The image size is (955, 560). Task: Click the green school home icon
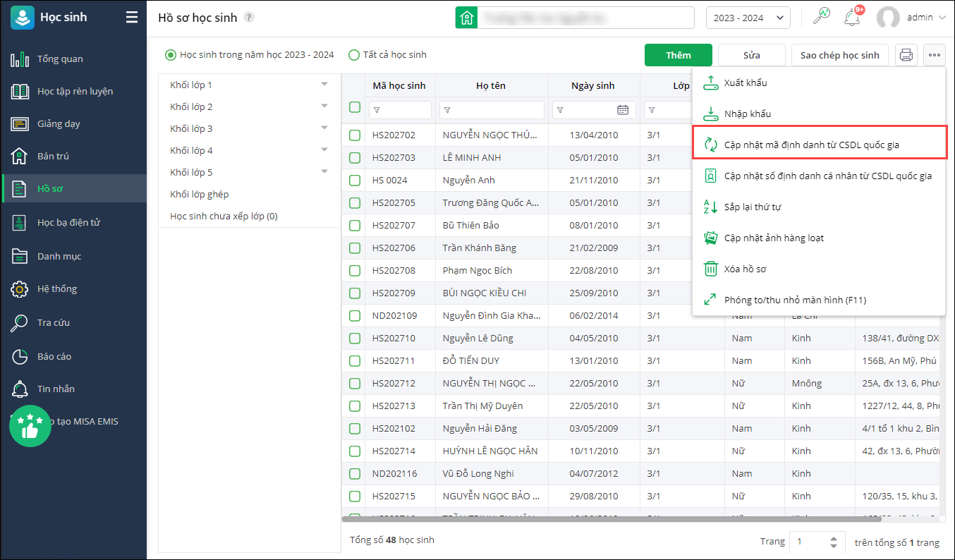pos(466,18)
